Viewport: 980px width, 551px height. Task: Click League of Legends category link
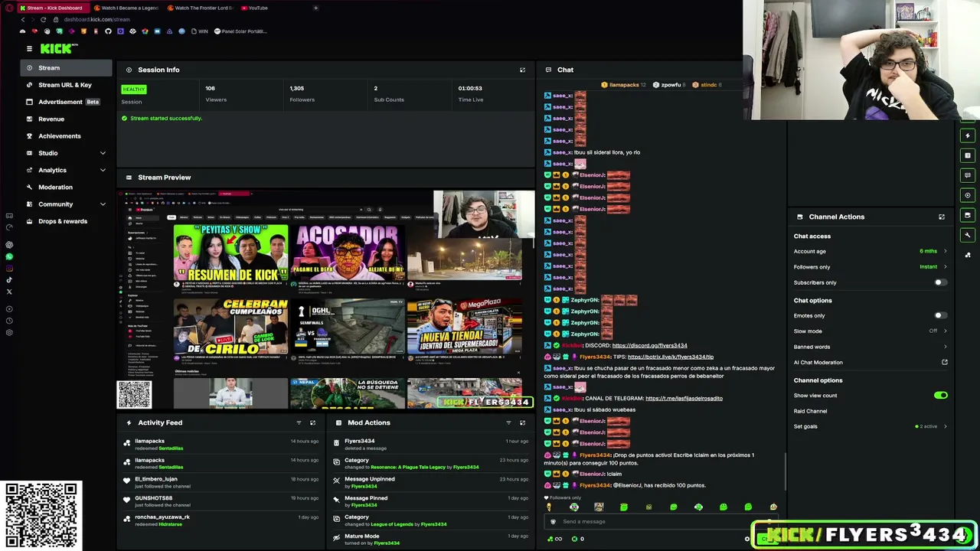point(392,524)
